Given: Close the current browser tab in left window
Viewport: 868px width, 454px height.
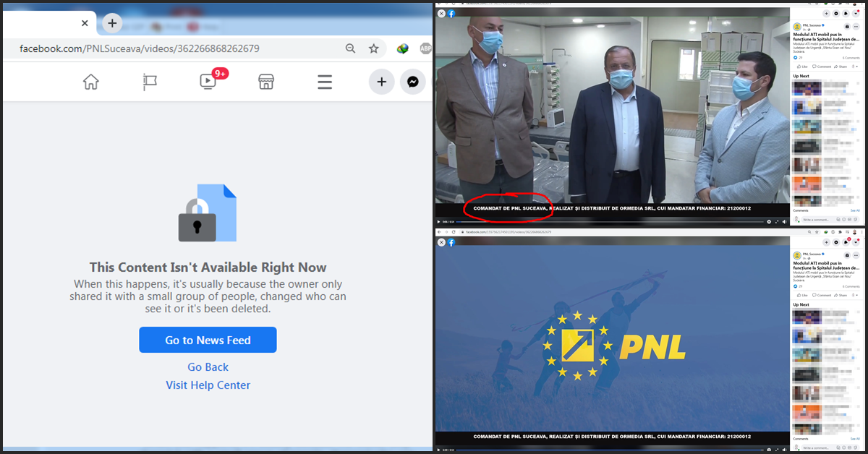Looking at the screenshot, I should [85, 23].
